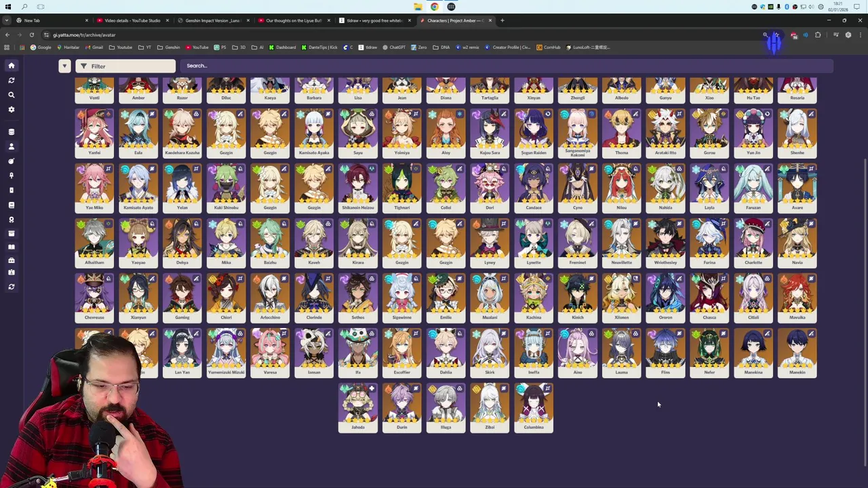Open the Yae Miko character card

tap(94, 188)
